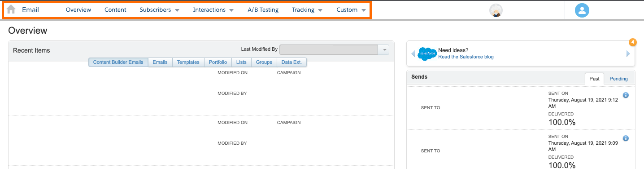This screenshot has width=644, height=169.
Task: Select the Pending sends tab
Action: [x=618, y=79]
